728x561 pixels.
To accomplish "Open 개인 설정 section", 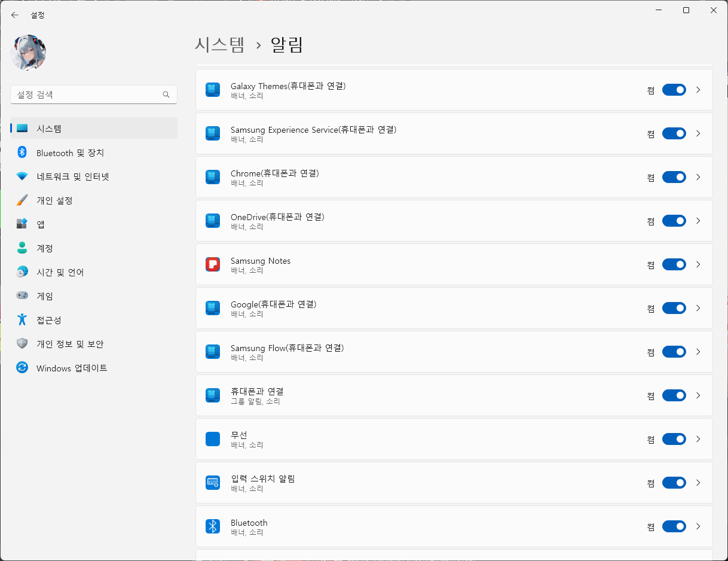I will tap(94, 200).
